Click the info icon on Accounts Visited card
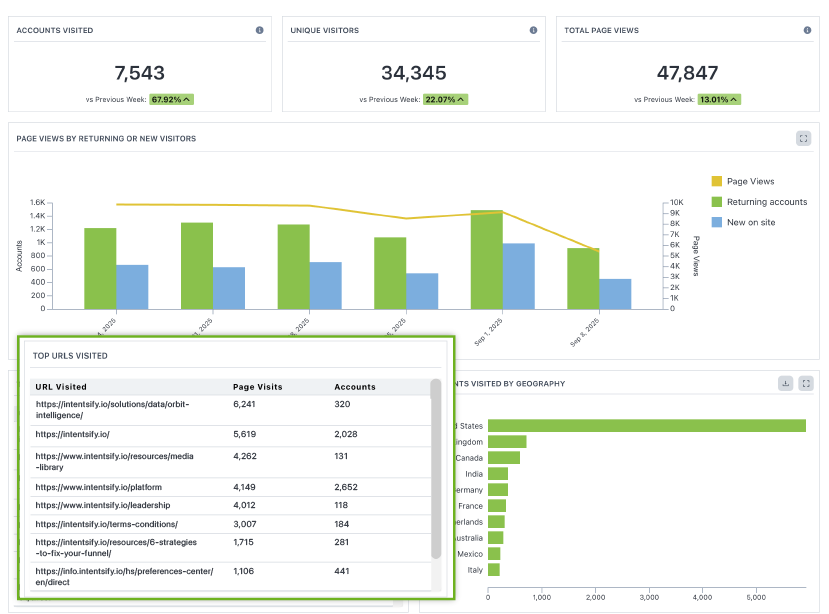 click(x=260, y=31)
